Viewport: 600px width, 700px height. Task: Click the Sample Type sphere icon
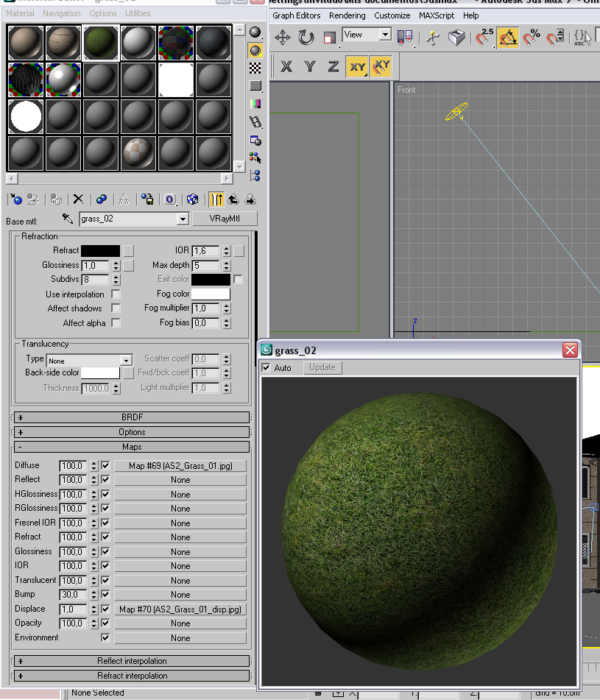tap(255, 32)
